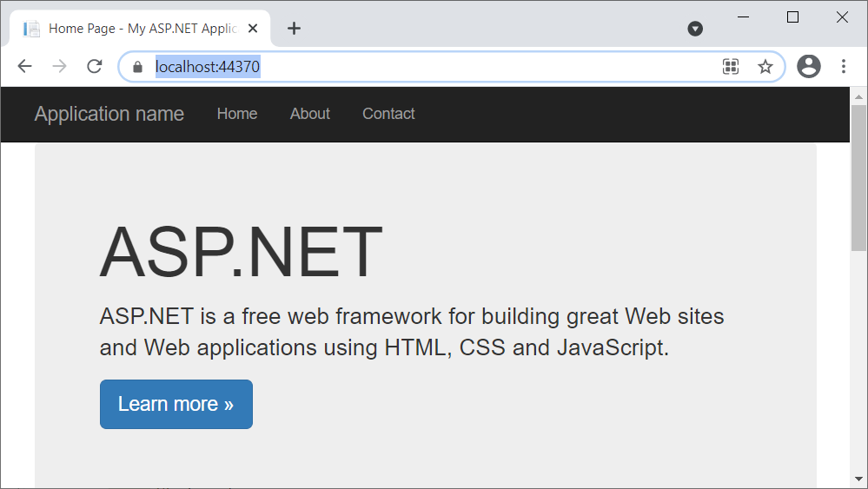Reload the page with refresh icon
Screen dimensions: 868x489
coord(95,67)
